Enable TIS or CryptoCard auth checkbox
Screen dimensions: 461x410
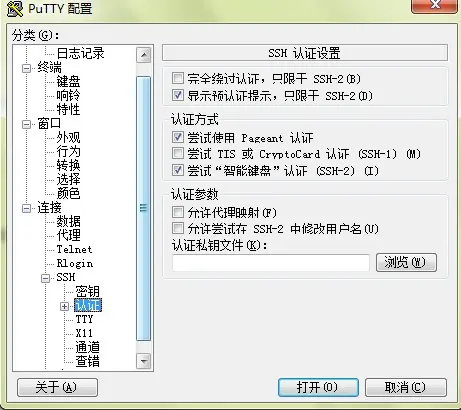tap(178, 154)
